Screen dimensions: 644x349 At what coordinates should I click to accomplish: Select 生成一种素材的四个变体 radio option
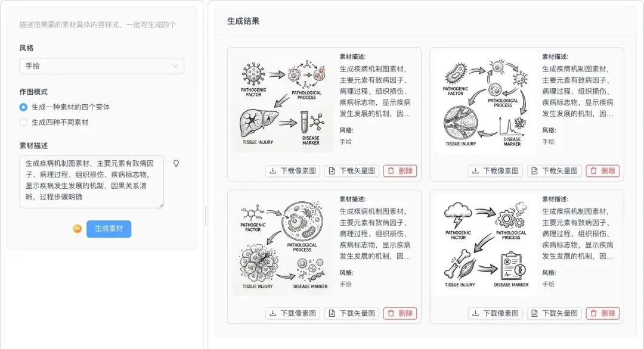[23, 107]
